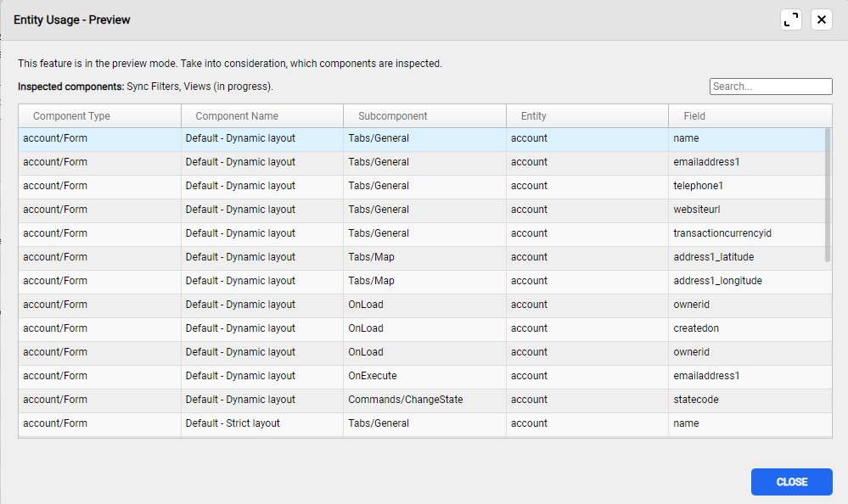848x504 pixels.
Task: Select the row with field emailaddress1 under Tabs/General
Action: pos(706,162)
